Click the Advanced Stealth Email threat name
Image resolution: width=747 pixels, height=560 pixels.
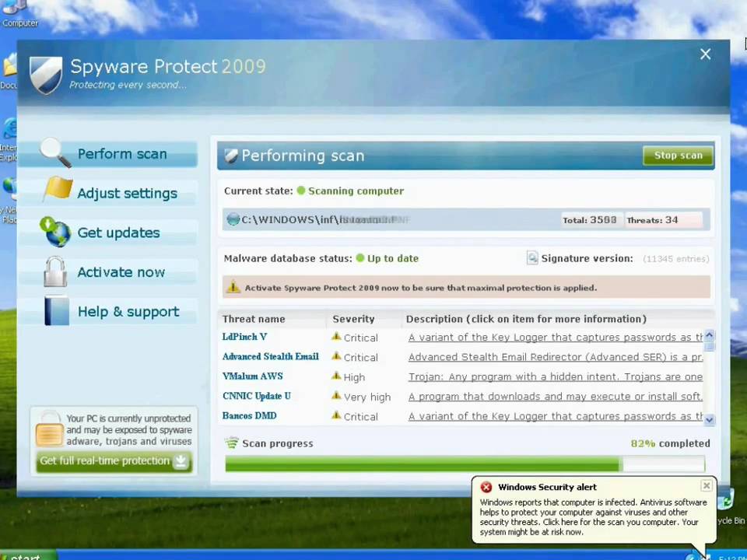click(270, 356)
